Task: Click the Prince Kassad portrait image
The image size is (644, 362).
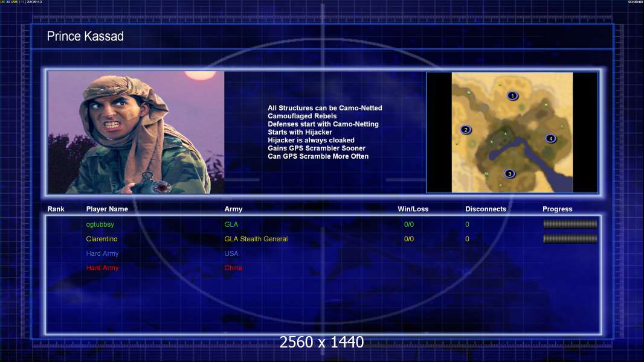Action: [137, 132]
